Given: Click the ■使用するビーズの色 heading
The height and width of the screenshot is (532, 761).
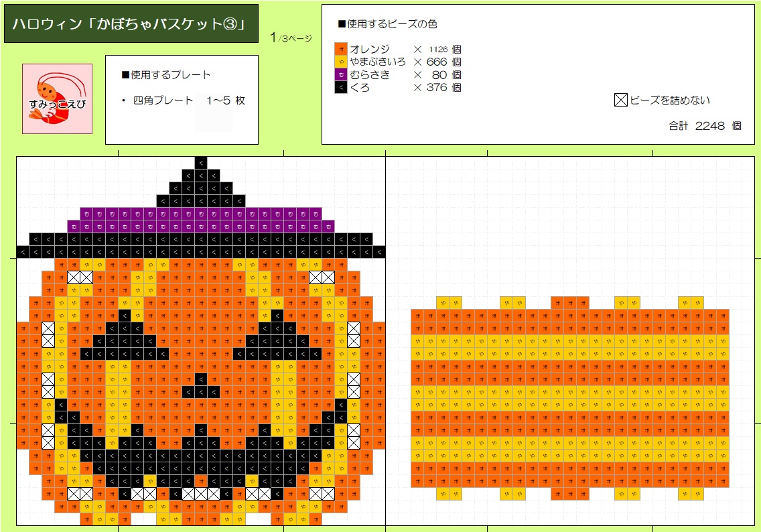Looking at the screenshot, I should 387,24.
